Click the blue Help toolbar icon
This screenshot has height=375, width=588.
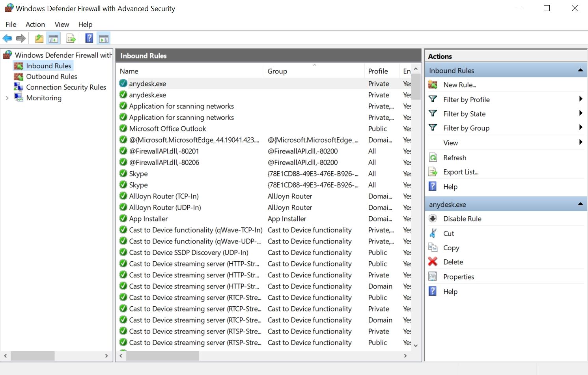(x=90, y=38)
